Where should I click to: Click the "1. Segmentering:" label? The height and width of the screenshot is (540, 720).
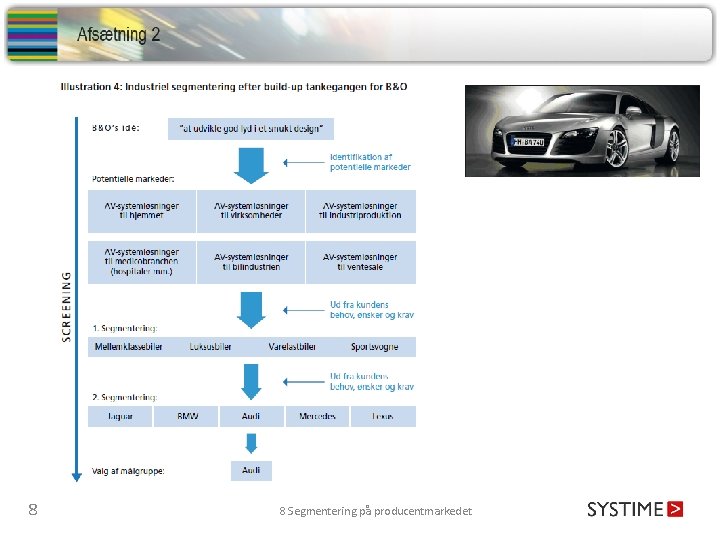pyautogui.click(x=124, y=328)
